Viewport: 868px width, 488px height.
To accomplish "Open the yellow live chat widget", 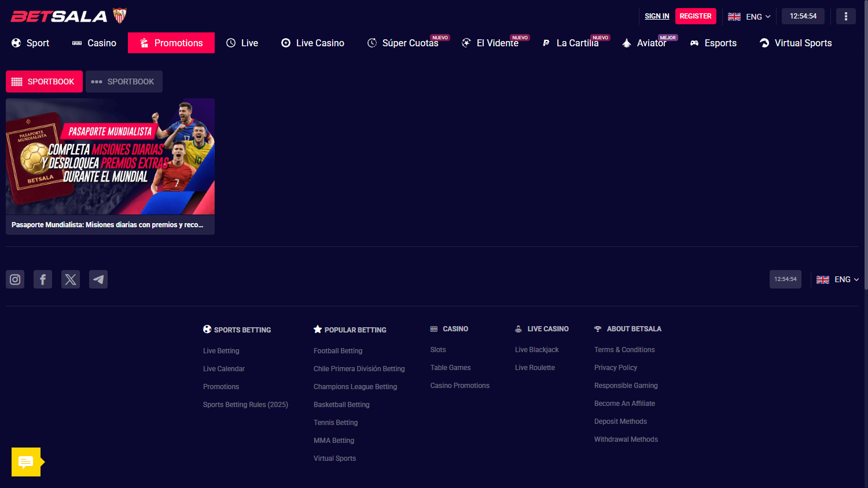I will point(27,462).
